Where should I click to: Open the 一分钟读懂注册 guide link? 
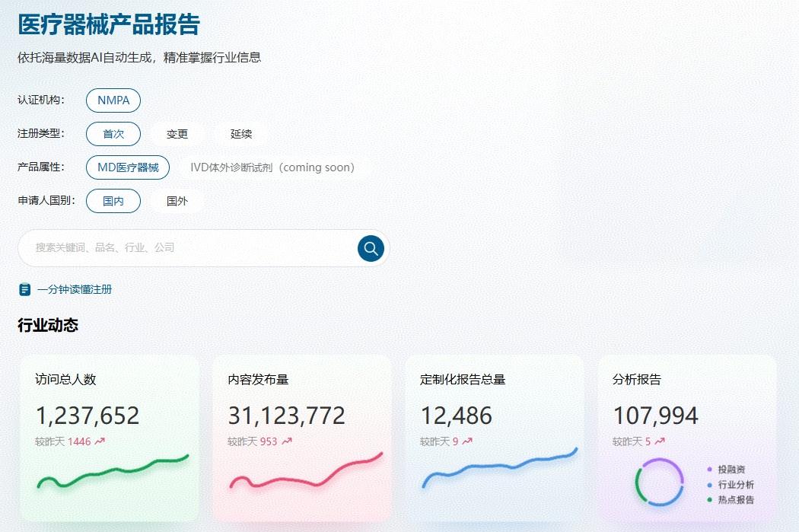tap(75, 289)
